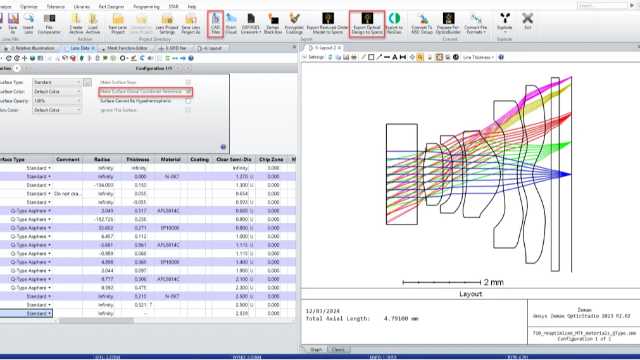Open the Surface Color dropdown
The width and height of the screenshot is (640, 360).
[x=57, y=92]
